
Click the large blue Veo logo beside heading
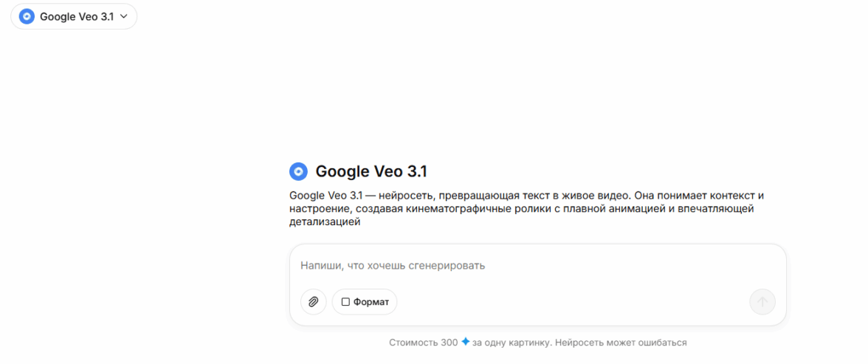[x=298, y=172]
